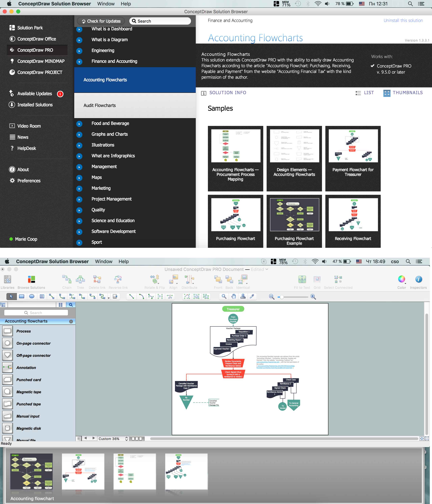This screenshot has width=432, height=504.
Task: Open the Edited document title dropdown
Action: click(x=260, y=270)
